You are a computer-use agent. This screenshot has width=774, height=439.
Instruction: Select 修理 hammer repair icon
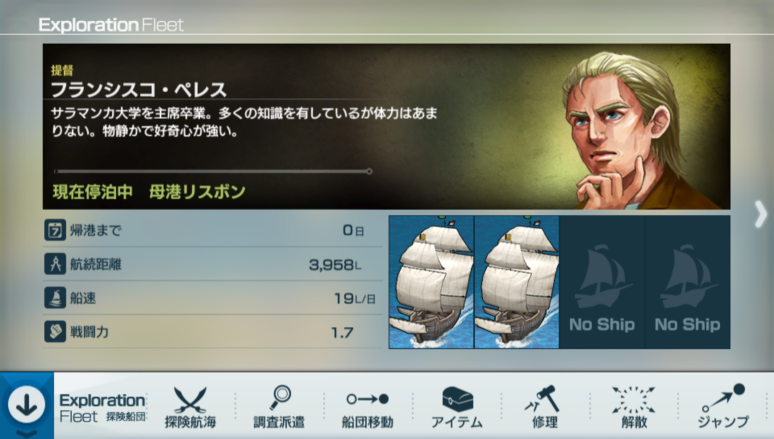[543, 399]
